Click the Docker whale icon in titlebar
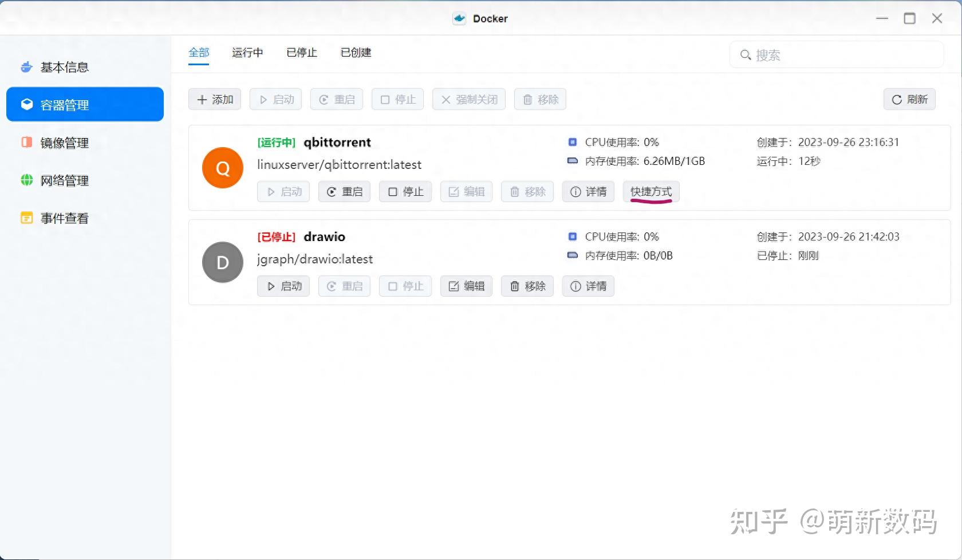 coord(459,18)
